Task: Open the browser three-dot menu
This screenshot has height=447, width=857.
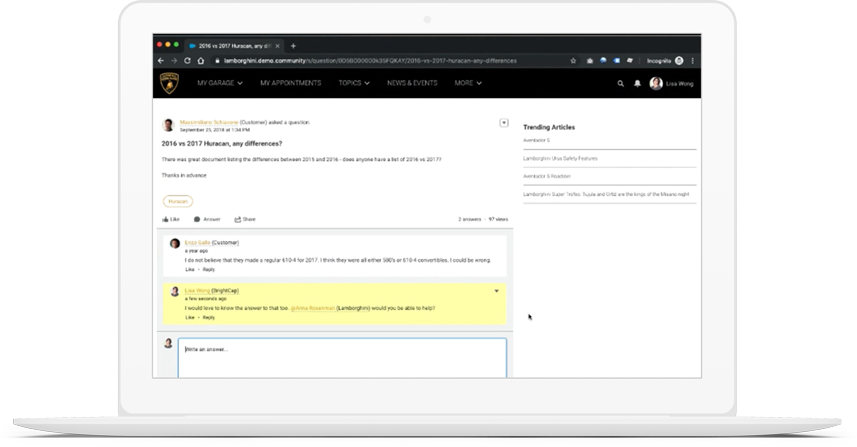Action: (692, 61)
